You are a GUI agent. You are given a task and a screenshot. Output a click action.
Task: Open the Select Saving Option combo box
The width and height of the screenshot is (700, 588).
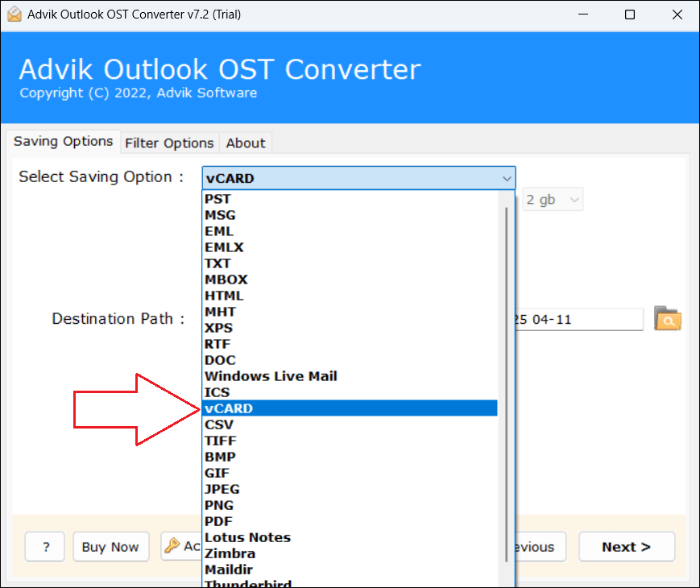358,178
